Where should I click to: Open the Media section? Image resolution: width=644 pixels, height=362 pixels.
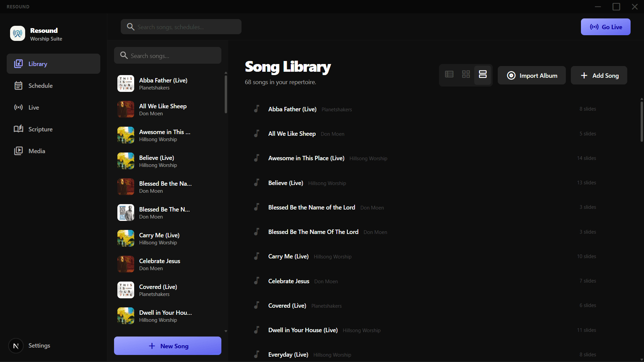[53, 151]
